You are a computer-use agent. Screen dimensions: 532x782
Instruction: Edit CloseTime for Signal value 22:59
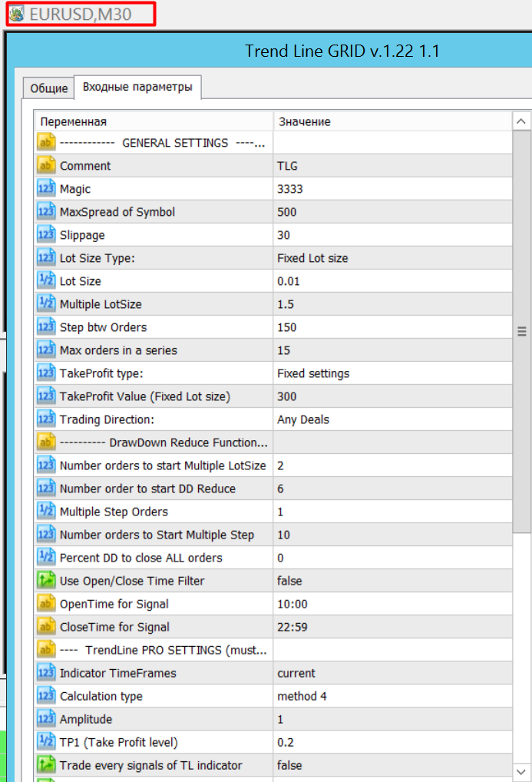click(392, 626)
